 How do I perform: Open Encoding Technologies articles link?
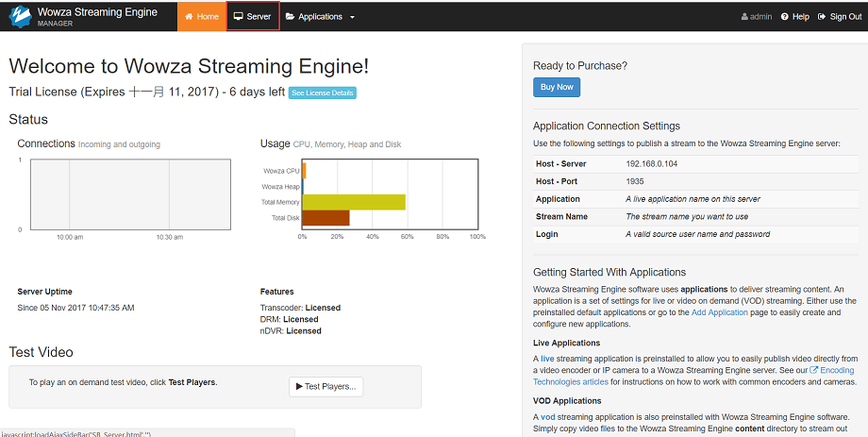(x=693, y=376)
